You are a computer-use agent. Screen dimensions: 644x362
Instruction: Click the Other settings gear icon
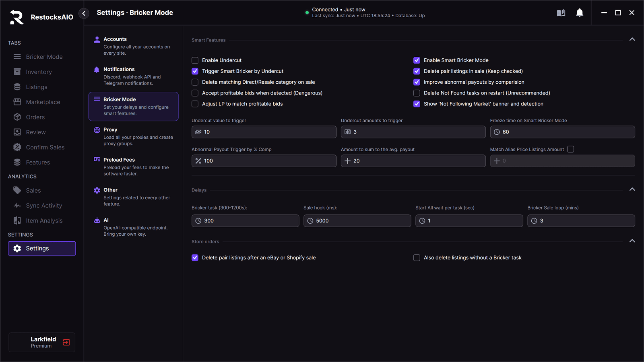[97, 190]
